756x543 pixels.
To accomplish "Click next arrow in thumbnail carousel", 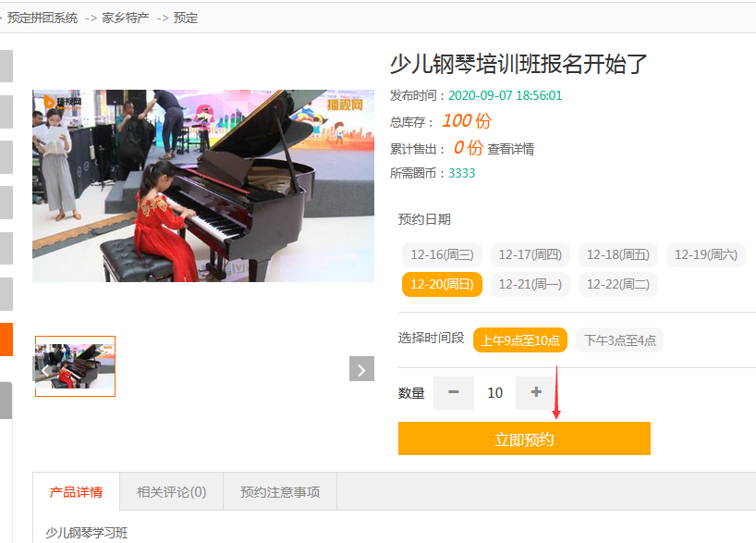I will pyautogui.click(x=361, y=369).
